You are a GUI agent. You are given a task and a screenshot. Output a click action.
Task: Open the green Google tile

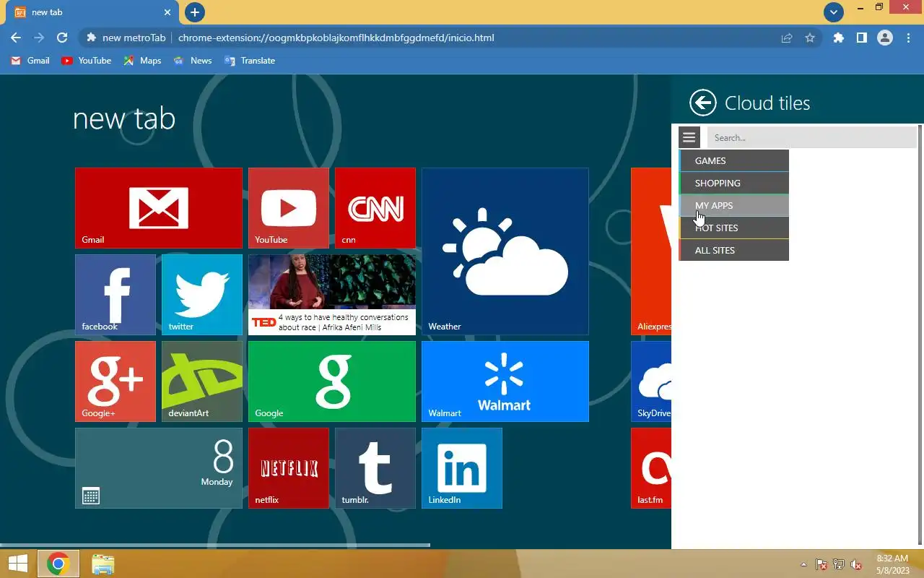pos(332,381)
